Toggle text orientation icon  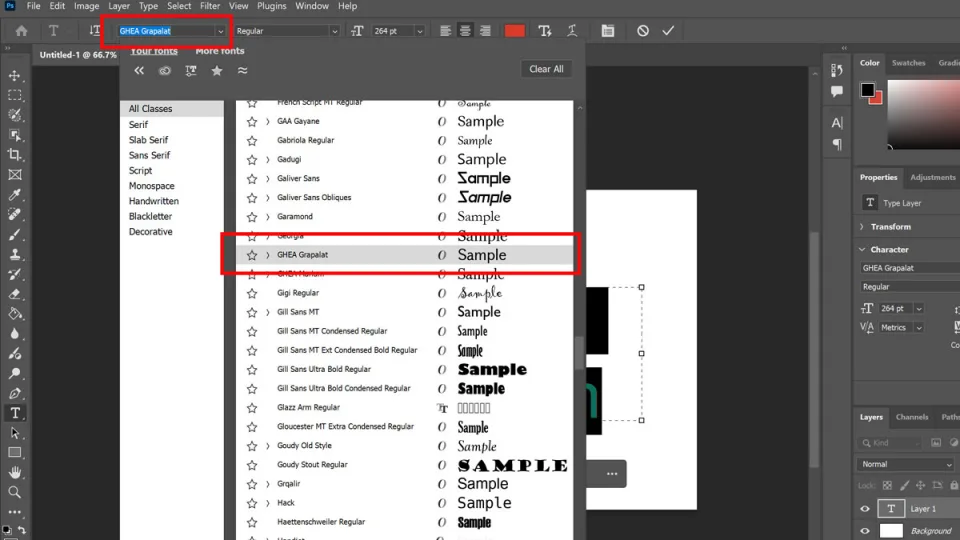tap(94, 31)
